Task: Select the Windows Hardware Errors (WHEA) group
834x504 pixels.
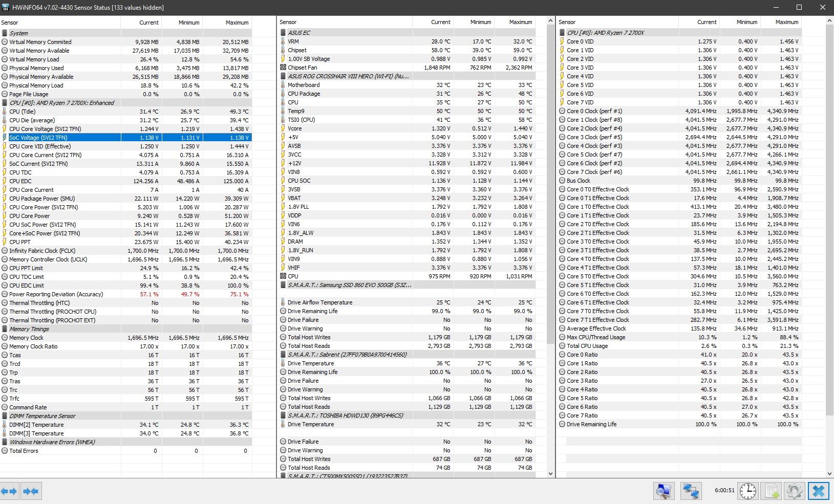Action: click(x=126, y=442)
